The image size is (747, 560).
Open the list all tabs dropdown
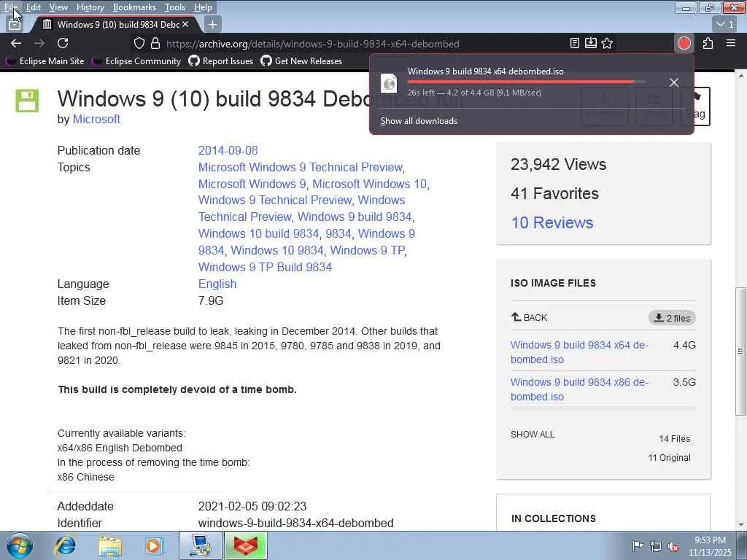[x=726, y=24]
